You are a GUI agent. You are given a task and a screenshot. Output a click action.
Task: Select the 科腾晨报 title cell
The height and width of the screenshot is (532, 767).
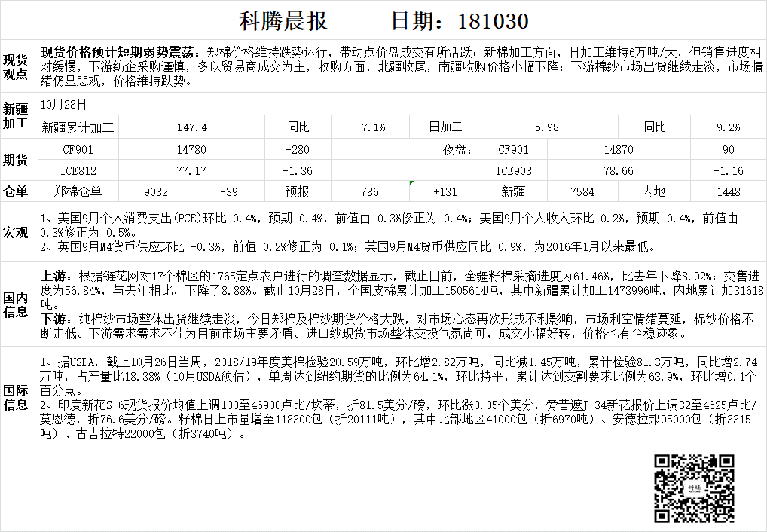click(x=283, y=21)
